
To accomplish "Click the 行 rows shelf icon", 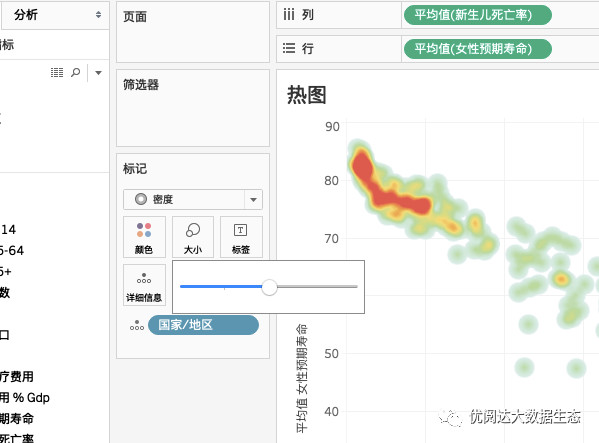I will pyautogui.click(x=289, y=48).
